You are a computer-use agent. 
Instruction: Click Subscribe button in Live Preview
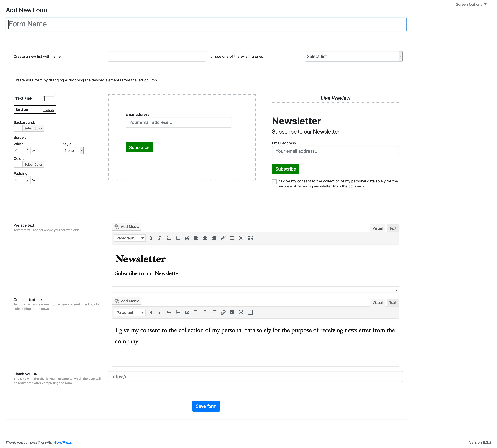[x=286, y=169]
